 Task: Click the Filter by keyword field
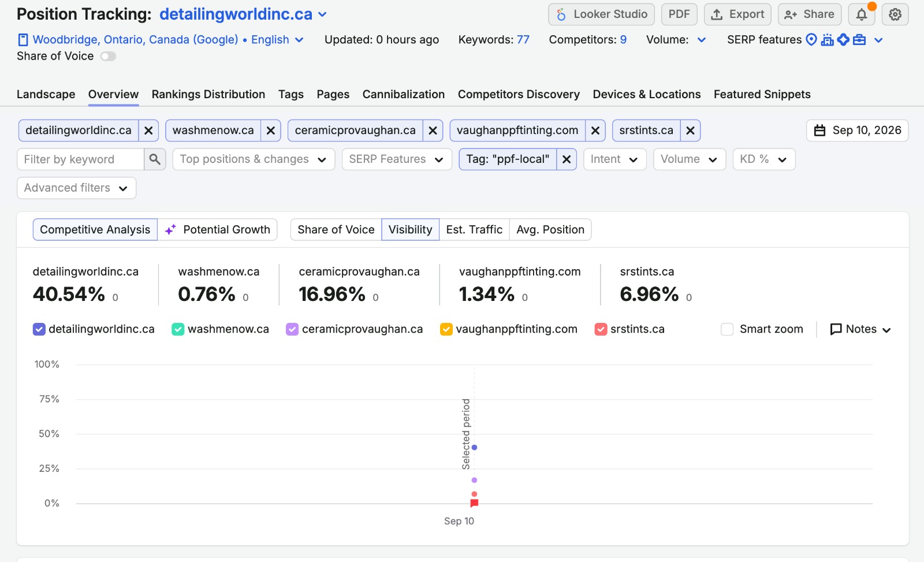pyautogui.click(x=81, y=159)
